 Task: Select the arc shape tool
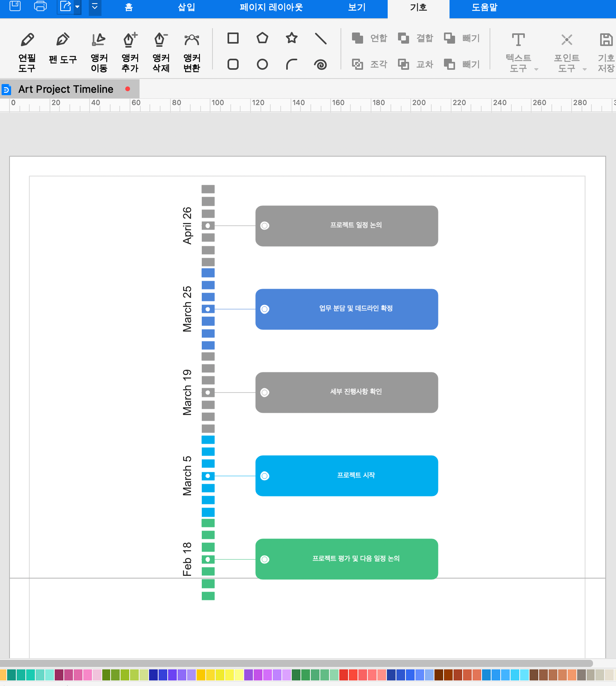tap(292, 64)
